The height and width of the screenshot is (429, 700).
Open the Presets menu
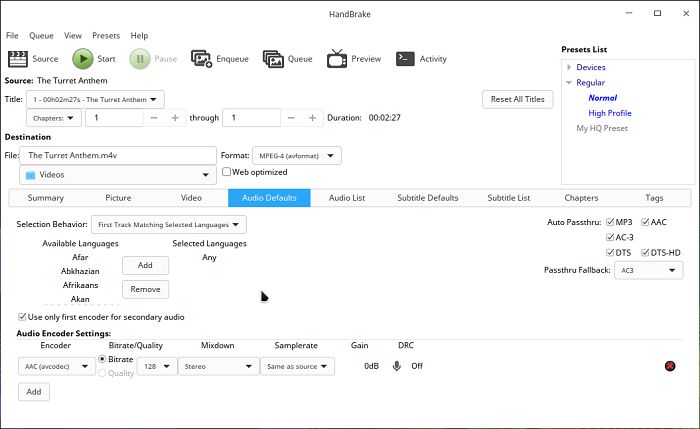(x=106, y=35)
